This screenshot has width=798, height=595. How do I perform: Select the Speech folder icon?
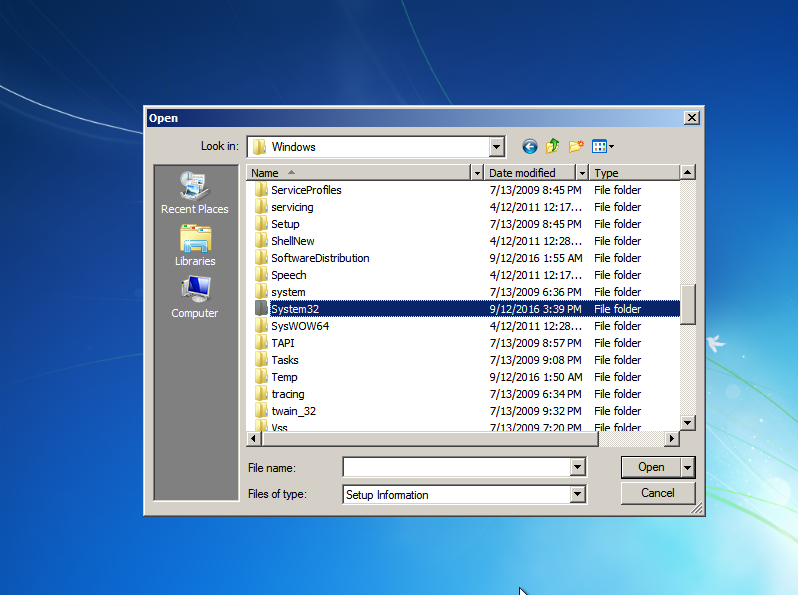261,275
